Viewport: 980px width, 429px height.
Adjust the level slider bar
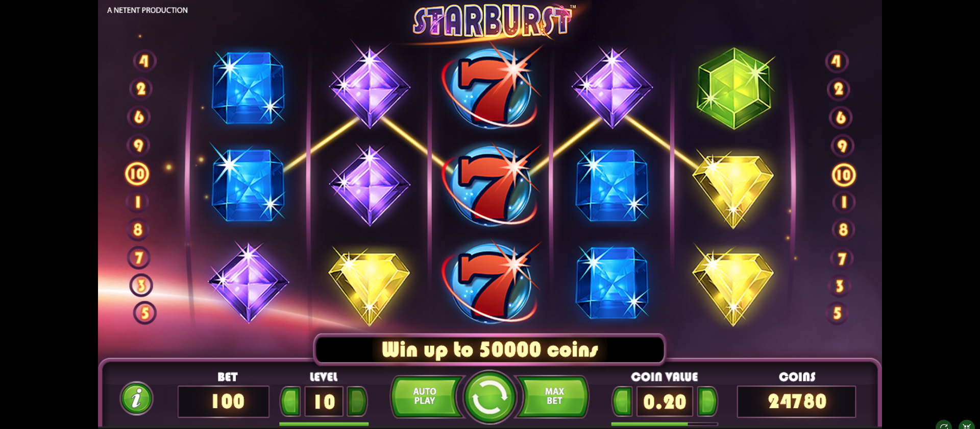pyautogui.click(x=324, y=424)
